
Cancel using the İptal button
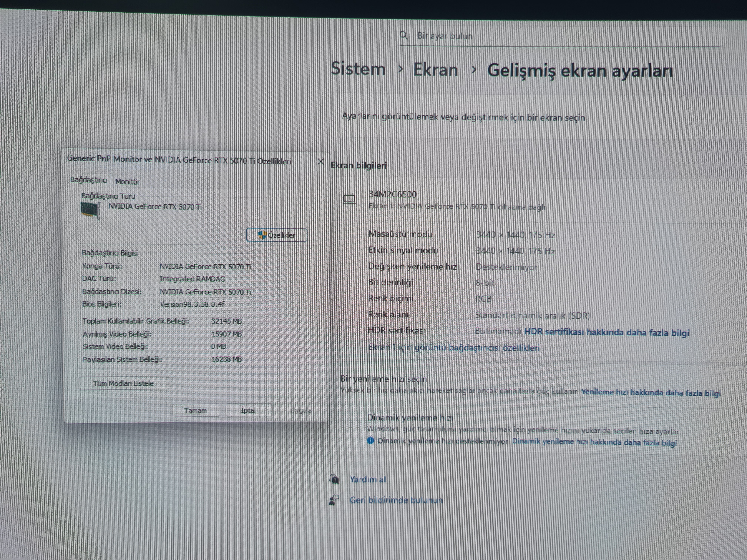click(x=248, y=411)
